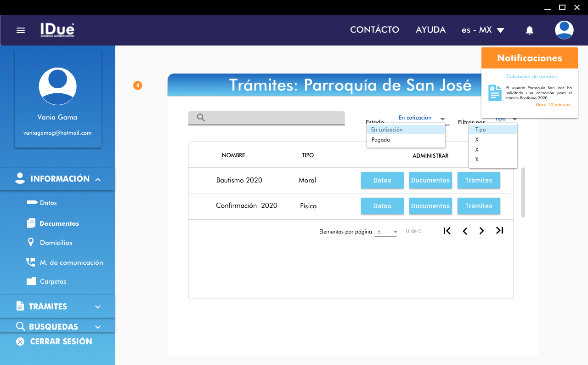
Task: Select Pagado from Estado dropdown list
Action: click(381, 140)
